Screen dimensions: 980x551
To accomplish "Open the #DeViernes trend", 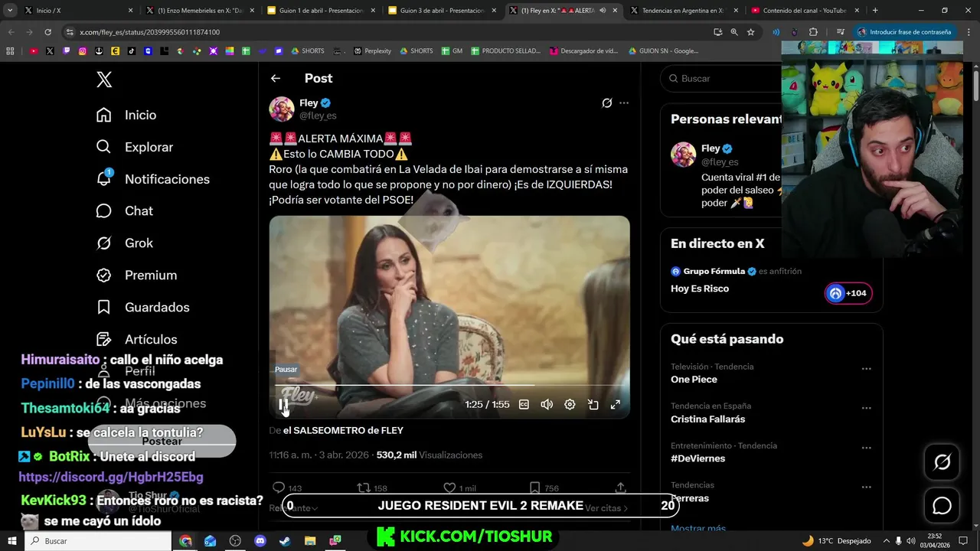I will point(697,458).
